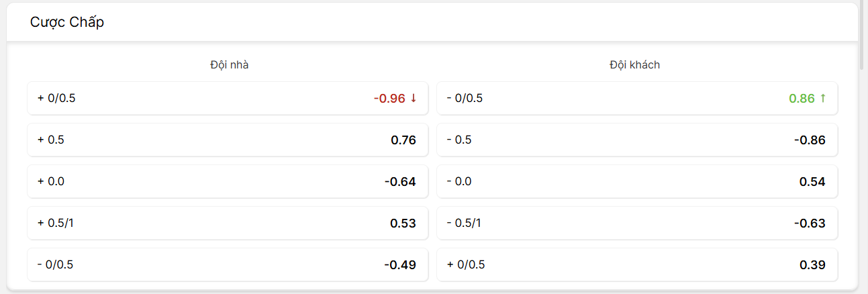This screenshot has height=294, width=868.
Task: Collapse the Cược Chấp section header
Action: [x=432, y=22]
